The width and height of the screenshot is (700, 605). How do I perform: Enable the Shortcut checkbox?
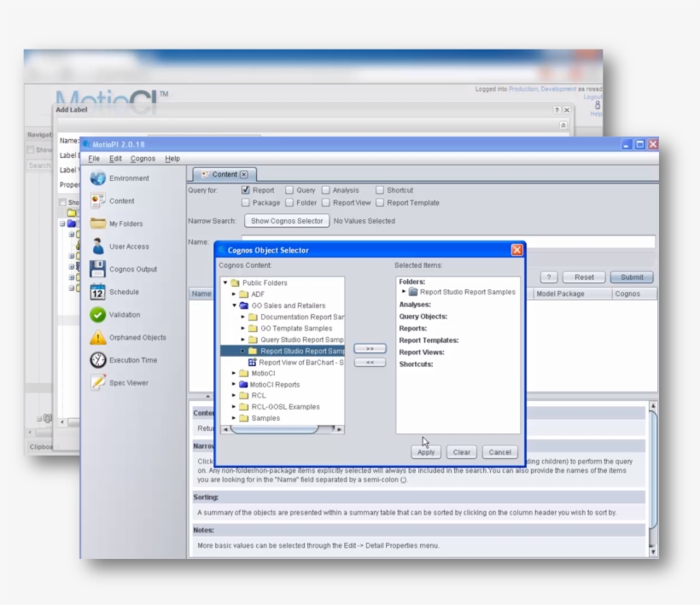click(x=380, y=190)
